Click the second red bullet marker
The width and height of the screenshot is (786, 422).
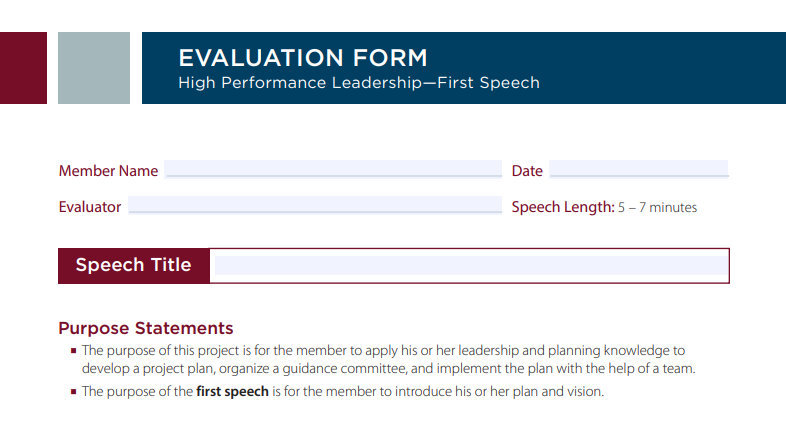[x=74, y=392]
